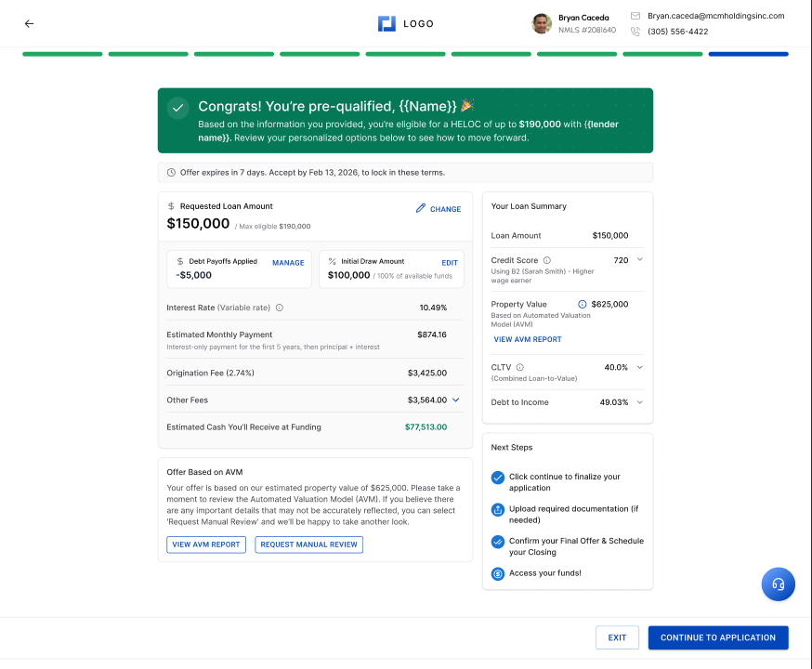Click the email envelope icon
The width and height of the screenshot is (812, 669).
635,16
